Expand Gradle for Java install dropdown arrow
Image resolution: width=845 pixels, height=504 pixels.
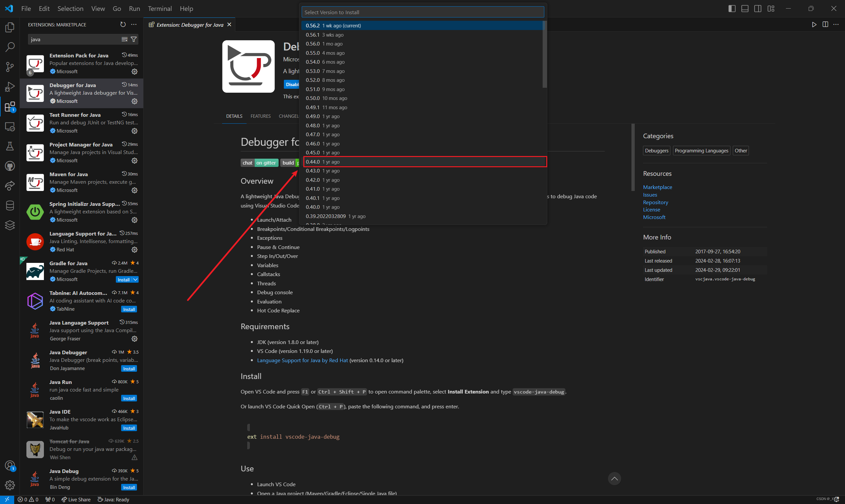point(135,279)
